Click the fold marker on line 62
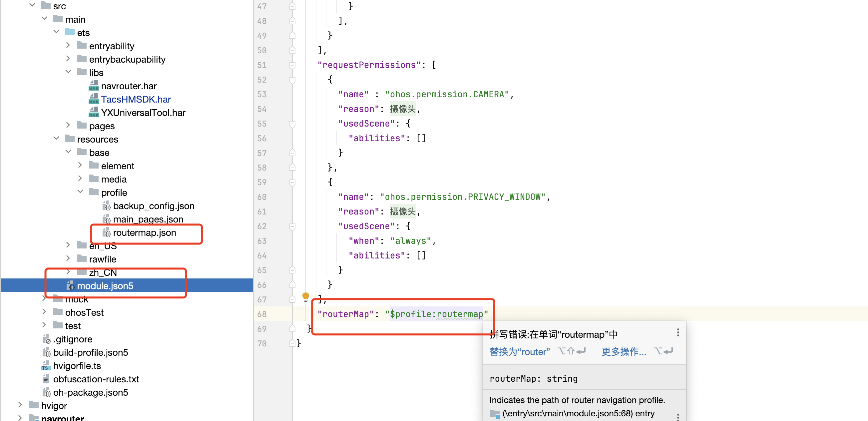The width and height of the screenshot is (868, 421). [x=292, y=226]
